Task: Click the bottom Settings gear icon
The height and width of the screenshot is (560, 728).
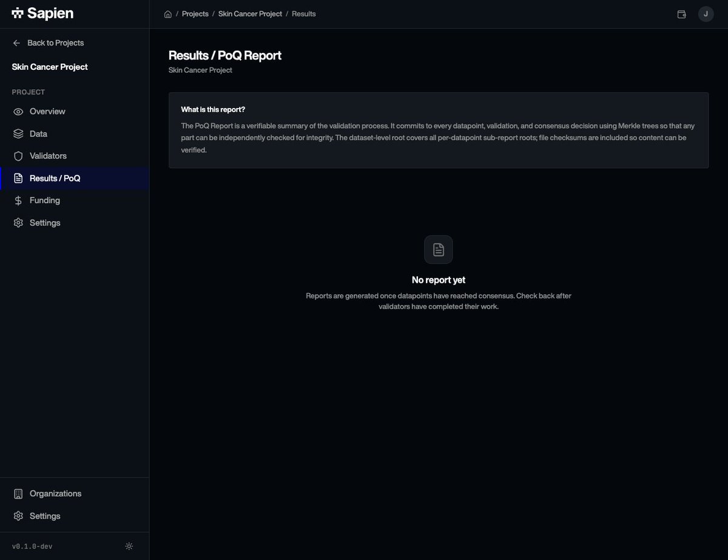Action: pos(18,516)
